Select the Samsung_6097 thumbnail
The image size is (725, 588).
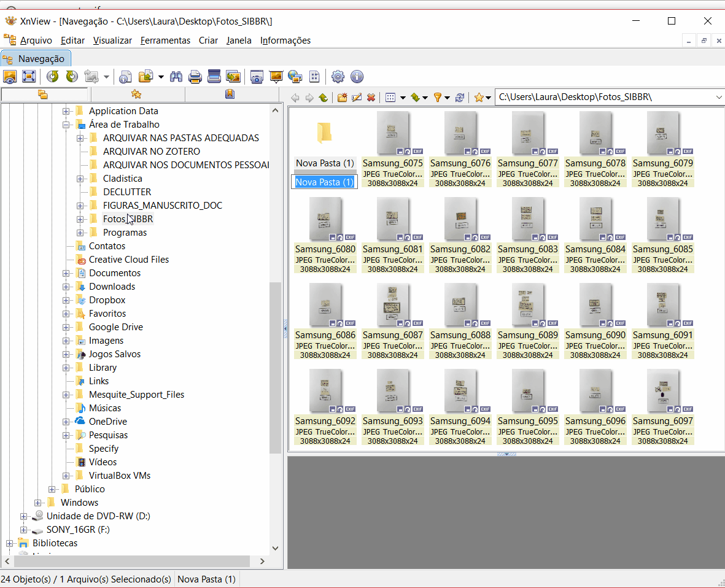[662, 407]
